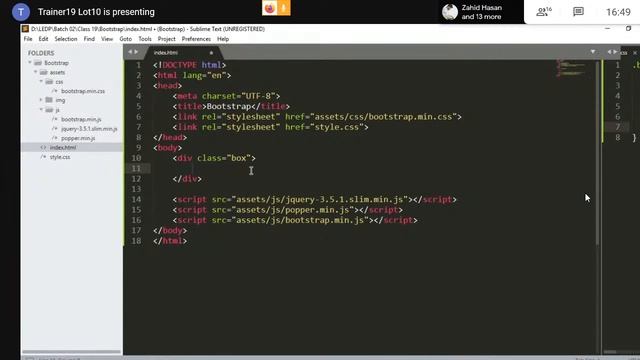Click line number 18 in gutter
This screenshot has width=640, height=360.
[136, 241]
